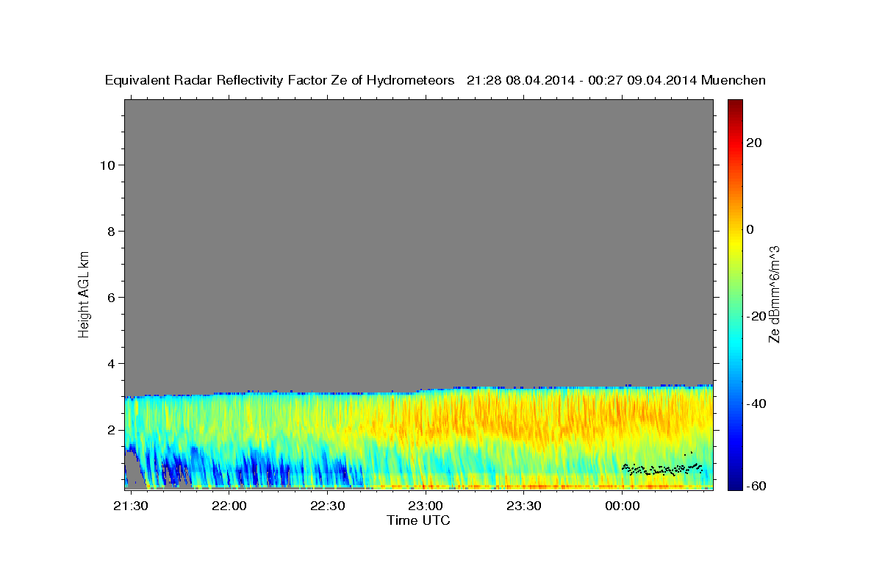
Task: Click the grey no-data patch at plot's bottom-left
Action: (135, 470)
